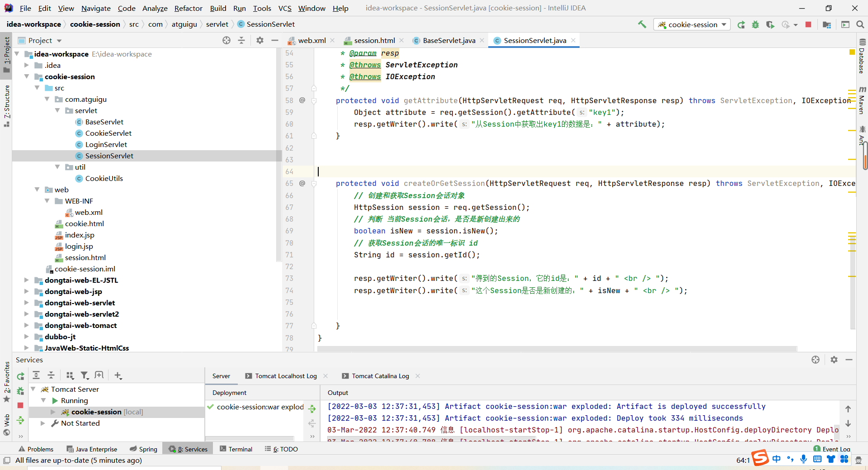Viewport: 868px width, 470px height.
Task: Collapse the cookie-session module node
Action: [x=27, y=76]
